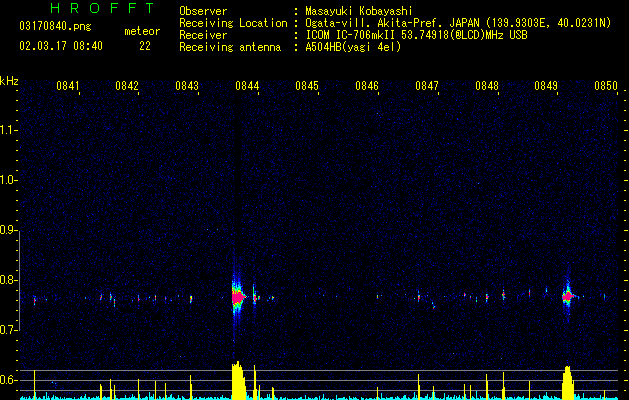Click observer name Masayuki Kobayashi
The width and height of the screenshot is (629, 400).
point(359,11)
